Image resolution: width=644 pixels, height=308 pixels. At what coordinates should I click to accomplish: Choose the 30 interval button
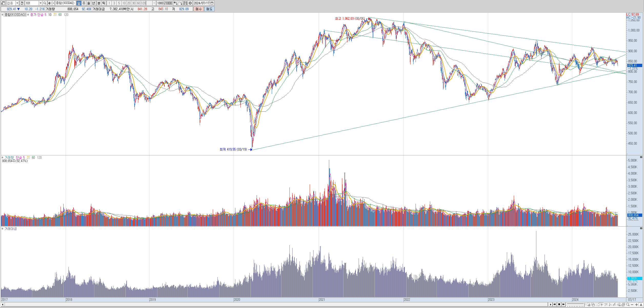pyautogui.click(x=134, y=3)
